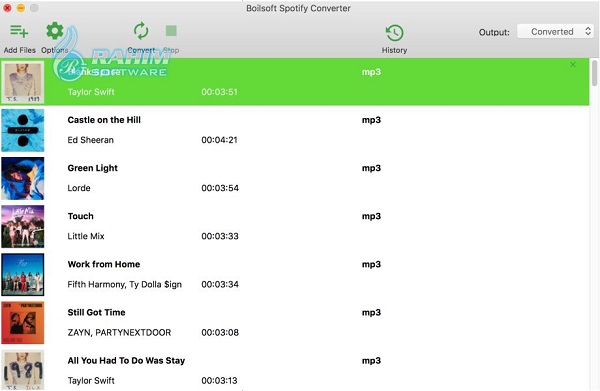Click the duration 00:03:13
Image resolution: width=600 pixels, height=391 pixels.
(x=220, y=381)
